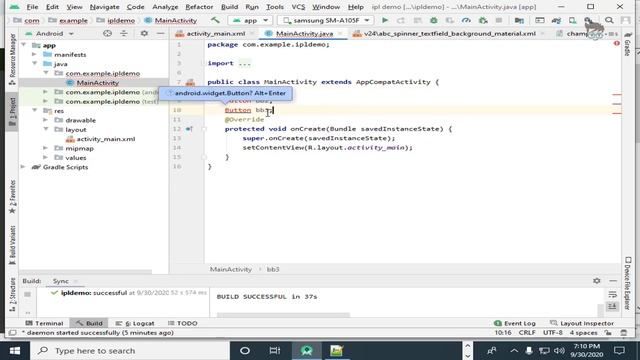
Task: Expand Gradle Scripts node
Action: coord(23,167)
